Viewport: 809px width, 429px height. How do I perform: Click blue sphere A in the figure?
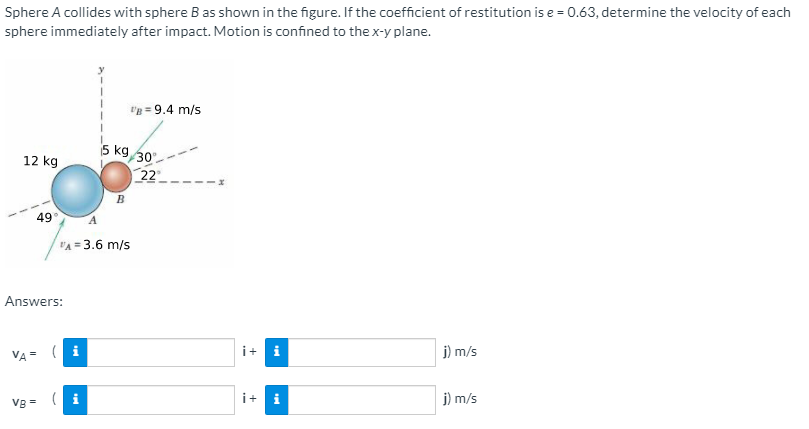[77, 190]
